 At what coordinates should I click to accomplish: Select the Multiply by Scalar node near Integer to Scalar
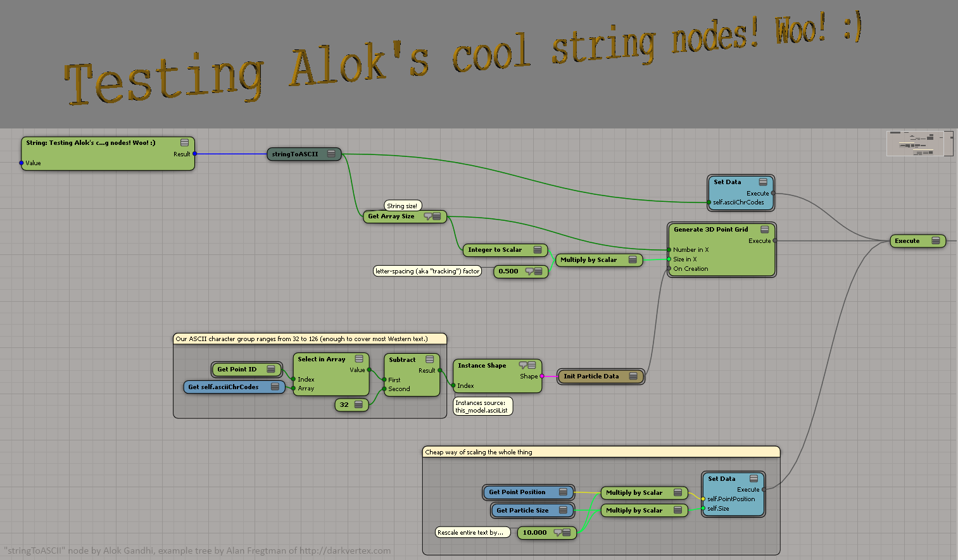[588, 260]
